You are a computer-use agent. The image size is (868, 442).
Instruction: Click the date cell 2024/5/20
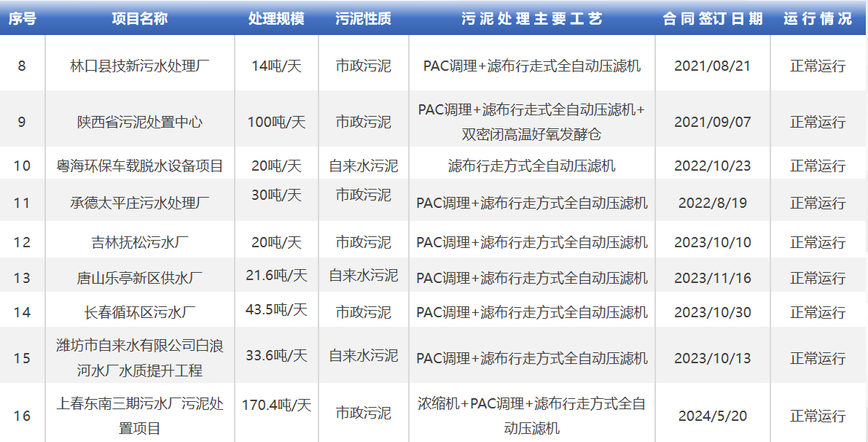712,416
